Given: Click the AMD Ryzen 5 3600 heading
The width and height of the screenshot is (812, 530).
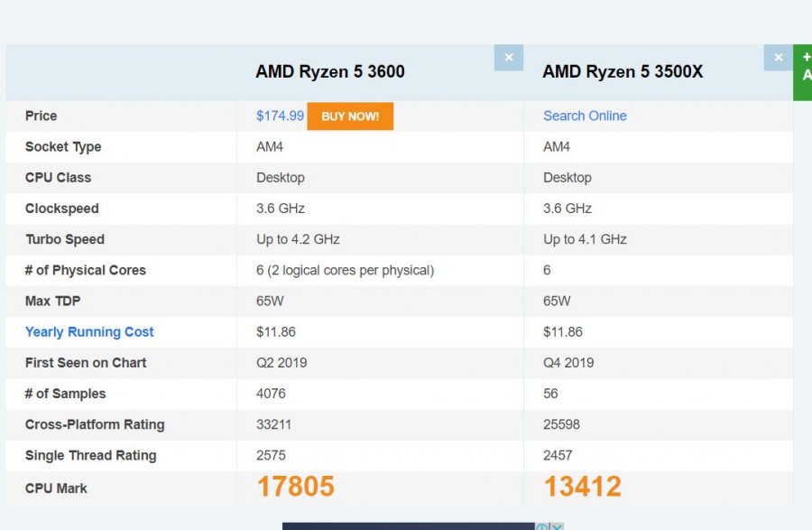Looking at the screenshot, I should point(330,72).
